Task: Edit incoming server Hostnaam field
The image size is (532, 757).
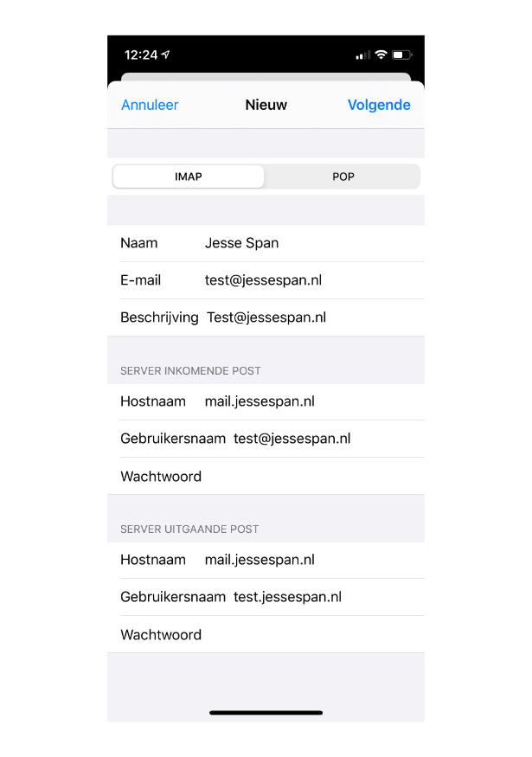Action: coord(266,401)
